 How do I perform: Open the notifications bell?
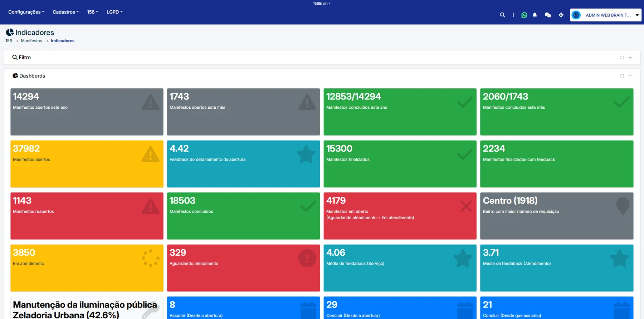(x=535, y=15)
